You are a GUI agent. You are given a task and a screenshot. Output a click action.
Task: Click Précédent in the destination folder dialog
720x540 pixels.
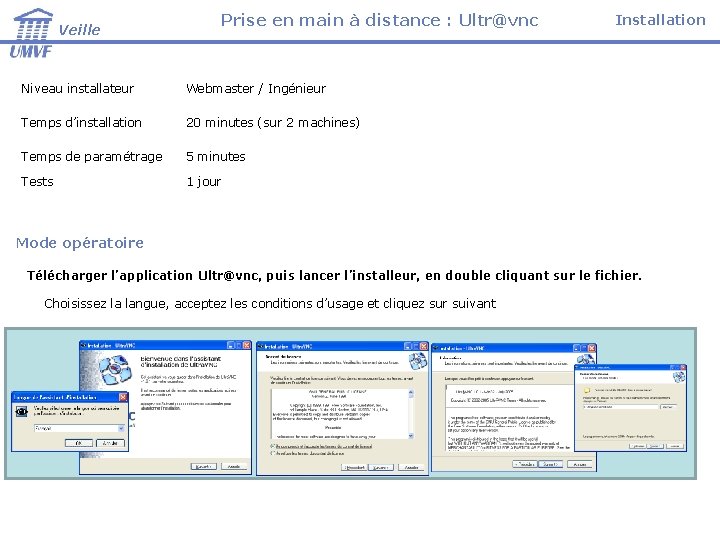[637, 446]
